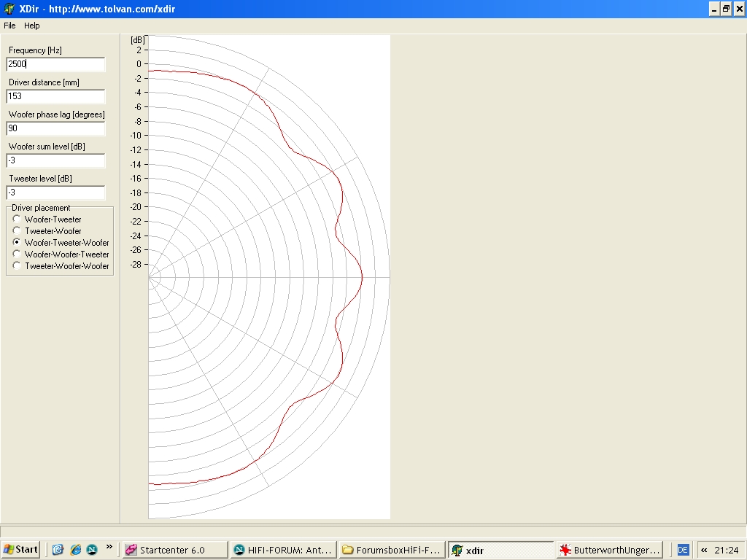Screen dimensions: 747x560
Task: Choose Tweeter-Woofer-Woofer placement
Action: click(17, 266)
